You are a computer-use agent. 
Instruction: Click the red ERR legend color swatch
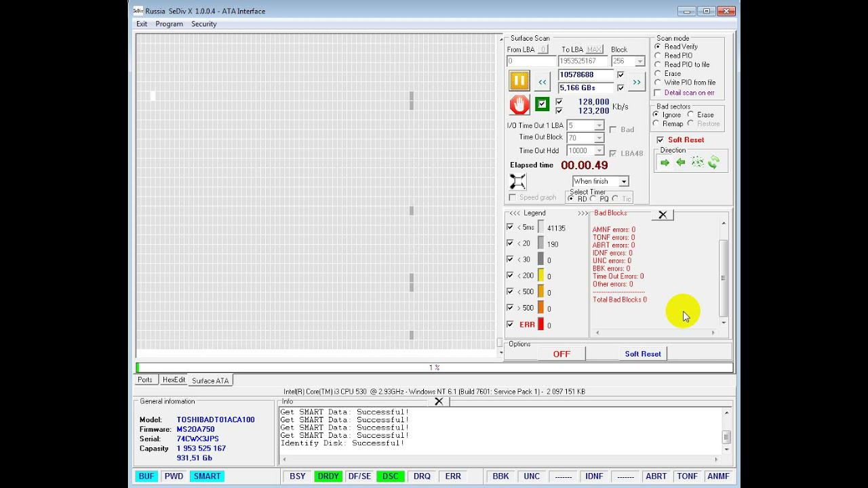click(541, 325)
